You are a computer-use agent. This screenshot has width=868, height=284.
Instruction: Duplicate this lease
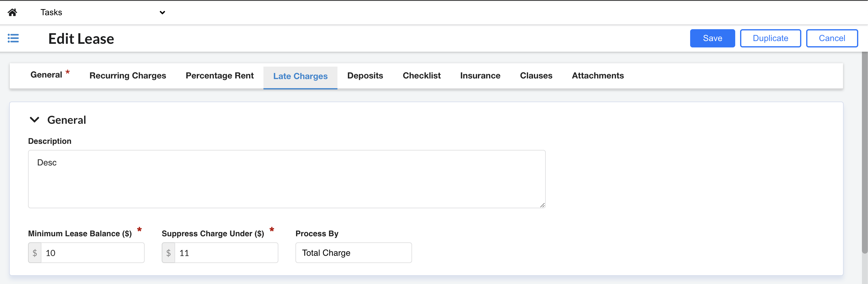tap(770, 38)
